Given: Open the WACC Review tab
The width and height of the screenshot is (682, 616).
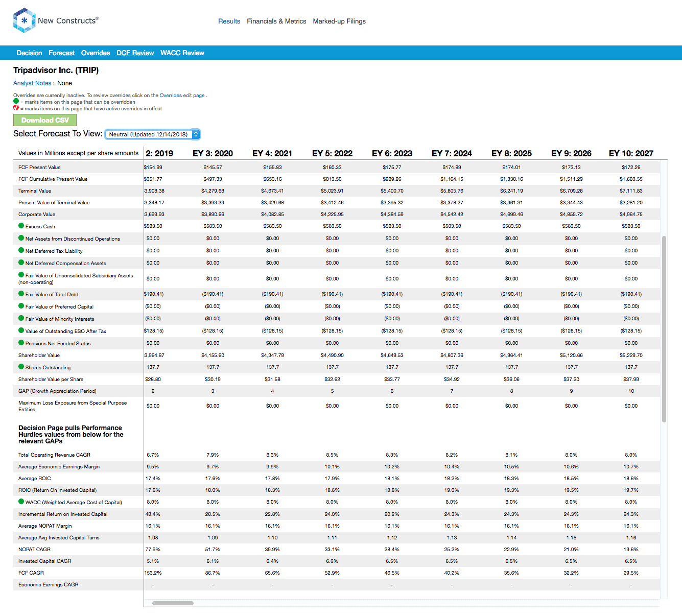Looking at the screenshot, I should point(182,53).
